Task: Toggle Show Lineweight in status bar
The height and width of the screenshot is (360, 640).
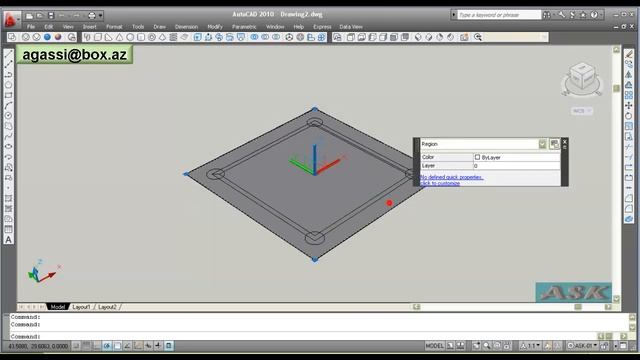Action: [x=158, y=346]
